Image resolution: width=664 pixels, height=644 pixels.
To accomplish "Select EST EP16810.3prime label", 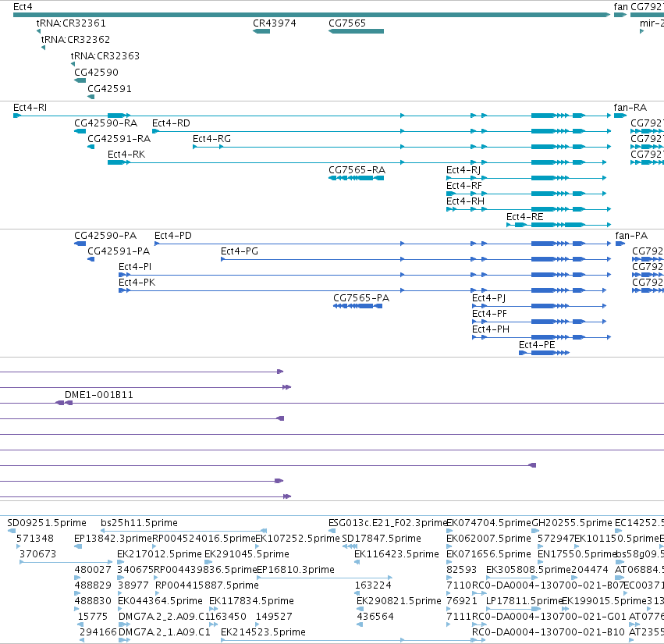I will 296,570.
